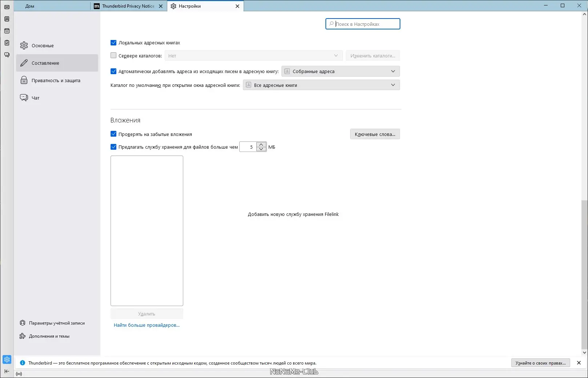
Task: Click the scrollbar up arrow at top right
Action: click(x=585, y=15)
